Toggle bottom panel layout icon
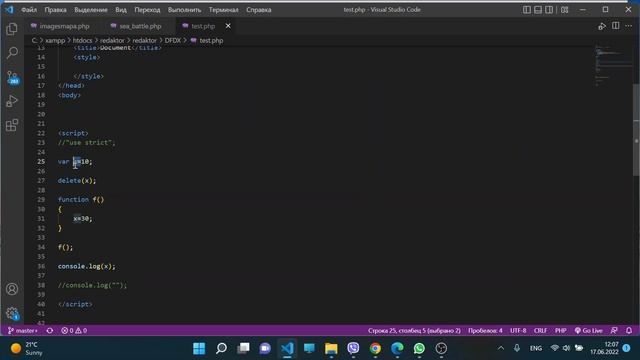This screenshot has height=360, width=640. (538, 9)
